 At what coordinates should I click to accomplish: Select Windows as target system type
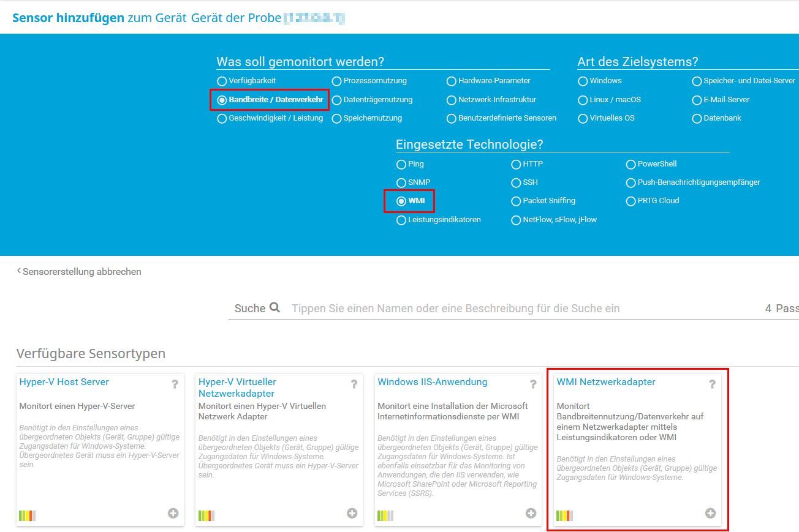583,80
